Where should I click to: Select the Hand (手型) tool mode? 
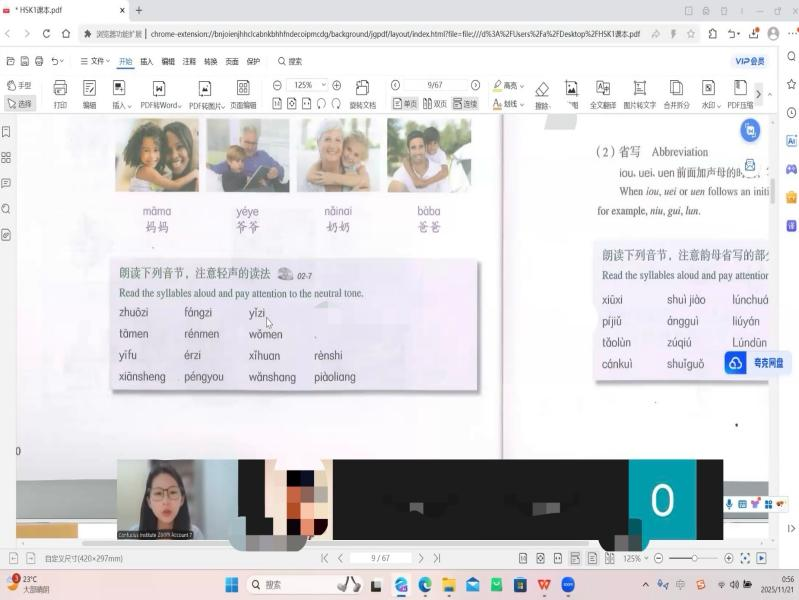tap(19, 86)
